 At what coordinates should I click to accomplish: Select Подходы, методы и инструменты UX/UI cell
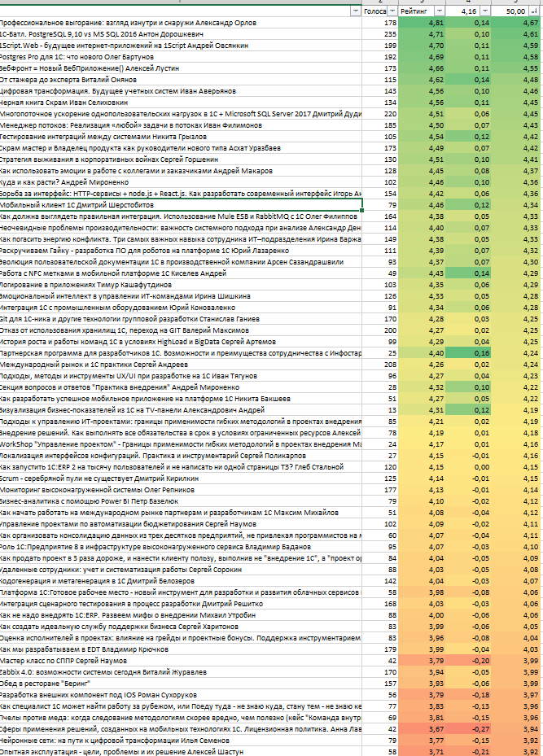pyautogui.click(x=181, y=376)
